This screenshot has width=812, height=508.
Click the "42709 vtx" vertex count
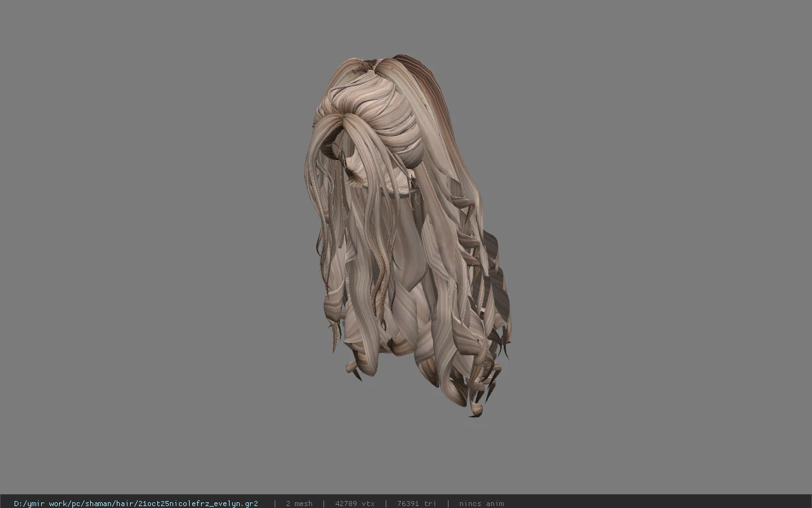click(x=355, y=504)
